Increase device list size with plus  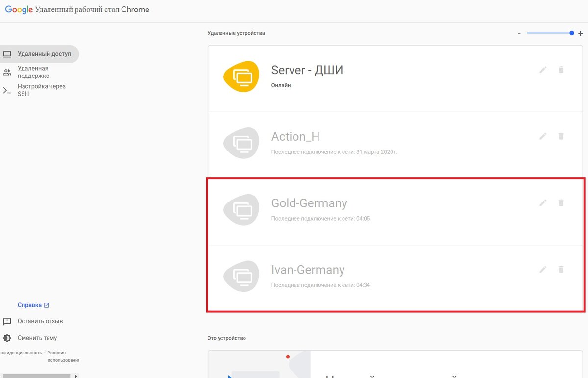tap(581, 34)
